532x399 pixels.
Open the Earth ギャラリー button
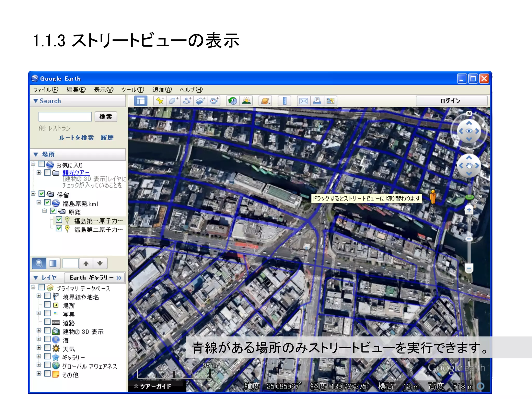pos(95,278)
